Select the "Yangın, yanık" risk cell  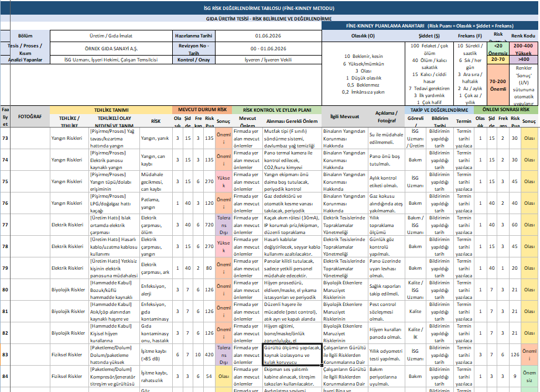coord(156,138)
